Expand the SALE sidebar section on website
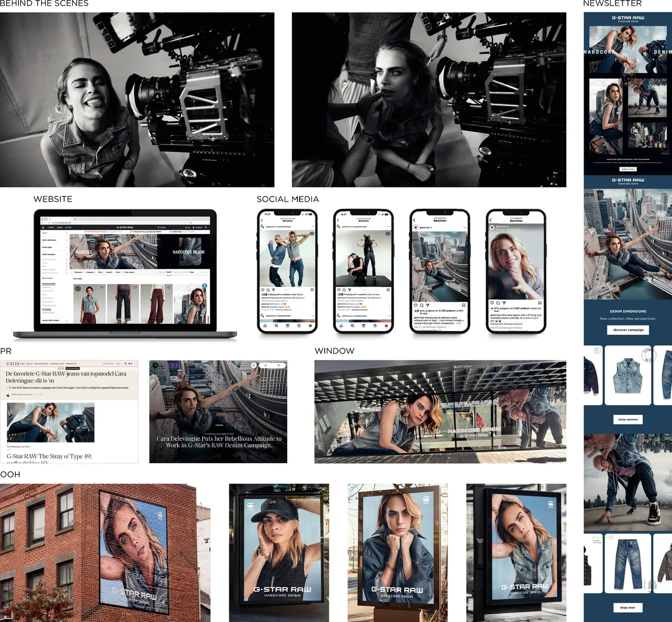672x622 pixels. click(x=55, y=233)
